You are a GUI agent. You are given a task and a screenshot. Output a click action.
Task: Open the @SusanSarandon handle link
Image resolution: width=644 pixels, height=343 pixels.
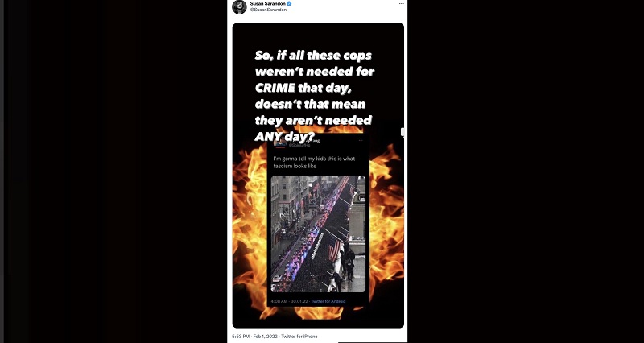pos(268,10)
